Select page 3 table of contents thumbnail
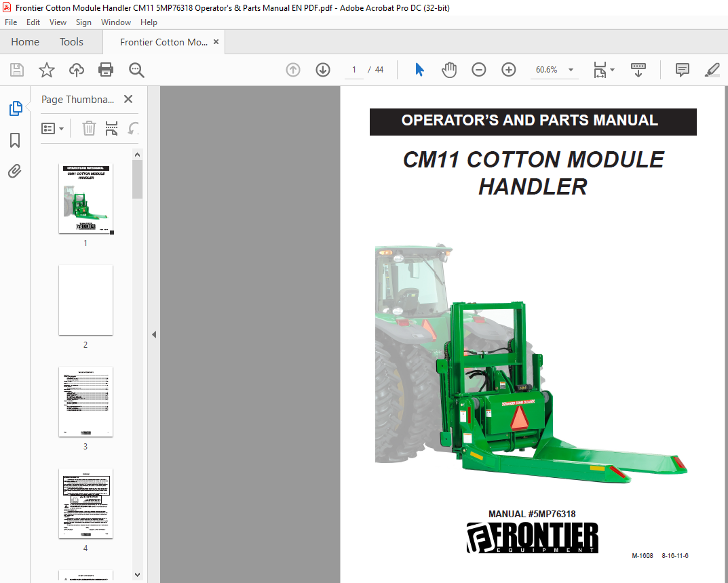This screenshot has height=583, width=728. [86, 401]
